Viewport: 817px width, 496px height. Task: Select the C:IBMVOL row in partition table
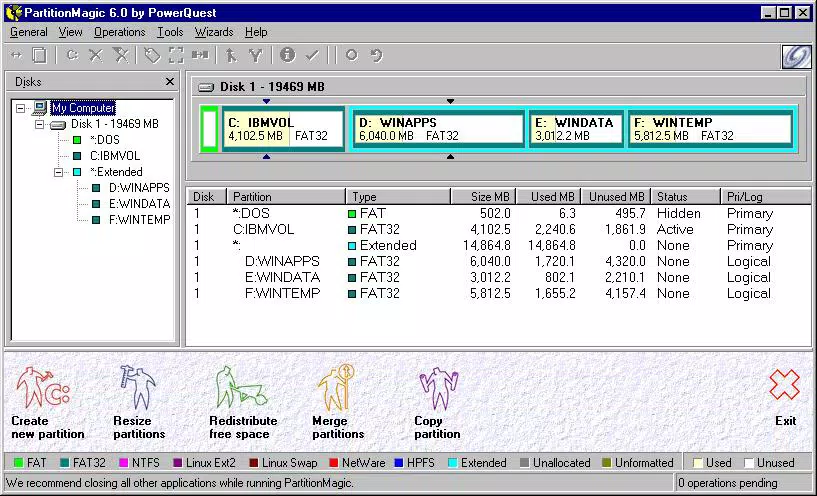pos(498,230)
